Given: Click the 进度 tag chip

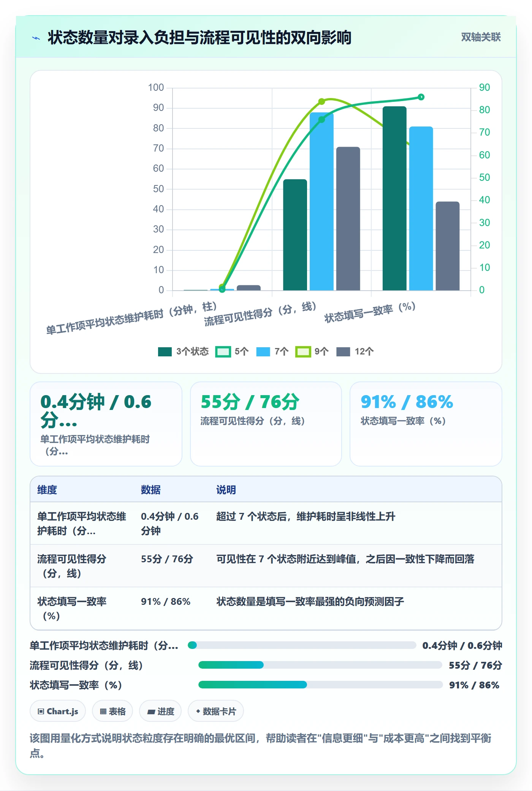Looking at the screenshot, I should 160,711.
